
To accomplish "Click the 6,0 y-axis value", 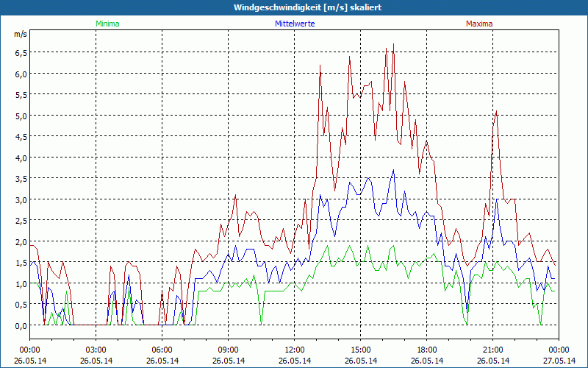I will tap(21, 74).
